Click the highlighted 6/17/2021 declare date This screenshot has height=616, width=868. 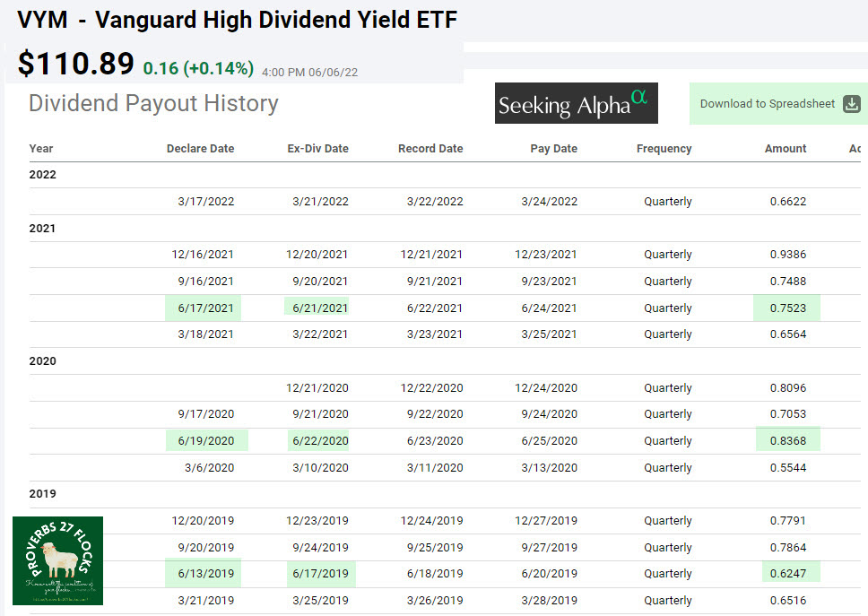point(205,308)
